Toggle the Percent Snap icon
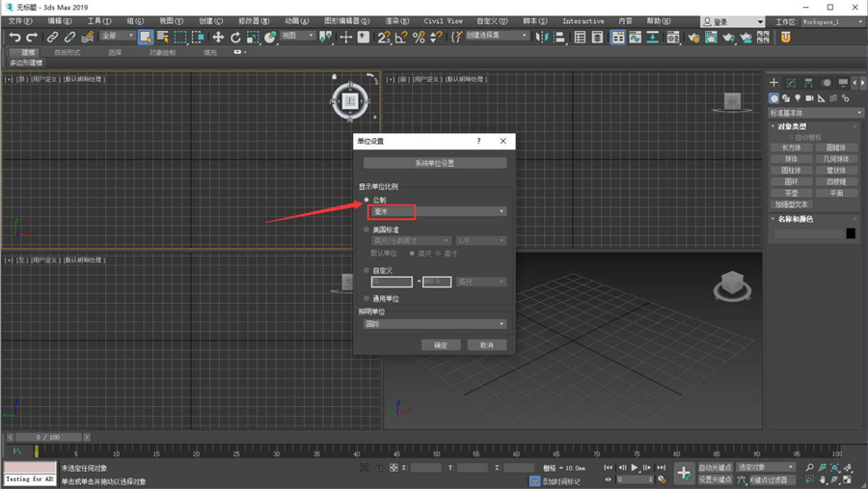The height and width of the screenshot is (489, 868). [420, 37]
